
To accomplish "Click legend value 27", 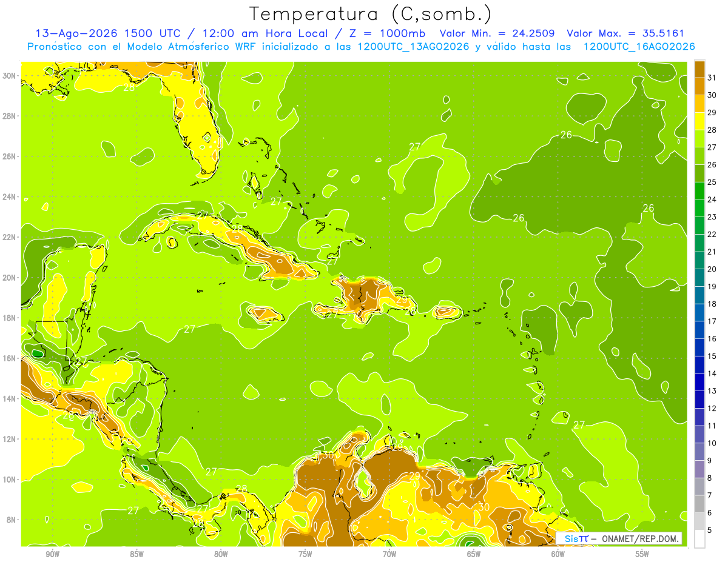I will pos(712,147).
